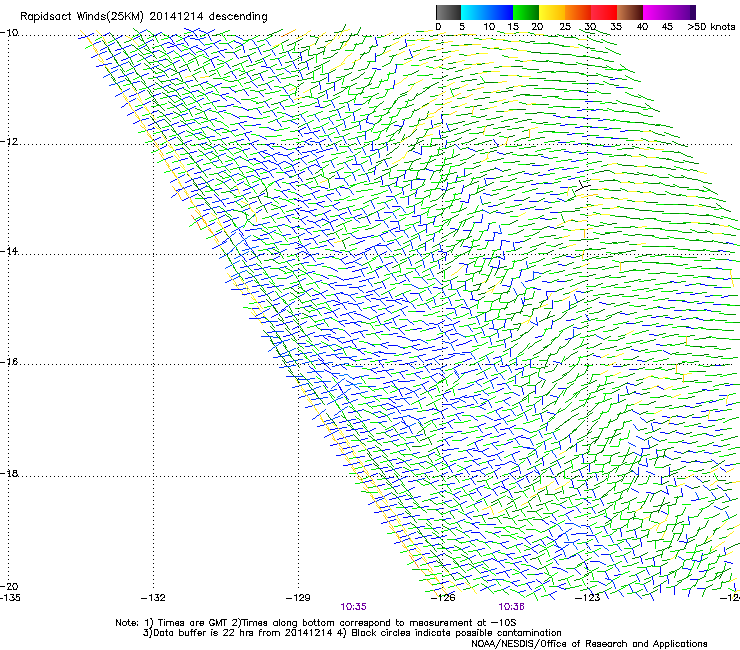Image resolution: width=740 pixels, height=650 pixels.
Task: Click the '-129' longitude axis label
Action: [x=298, y=598]
